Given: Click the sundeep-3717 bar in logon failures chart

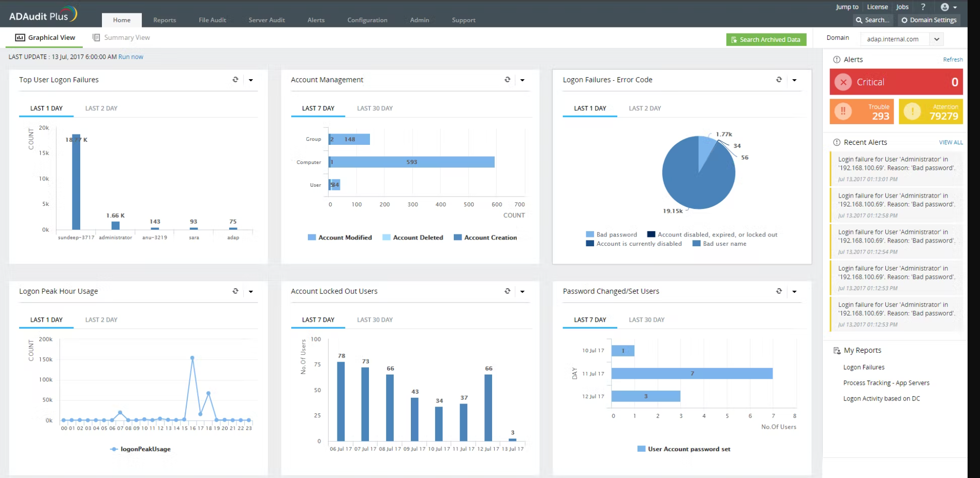Looking at the screenshot, I should (76, 182).
